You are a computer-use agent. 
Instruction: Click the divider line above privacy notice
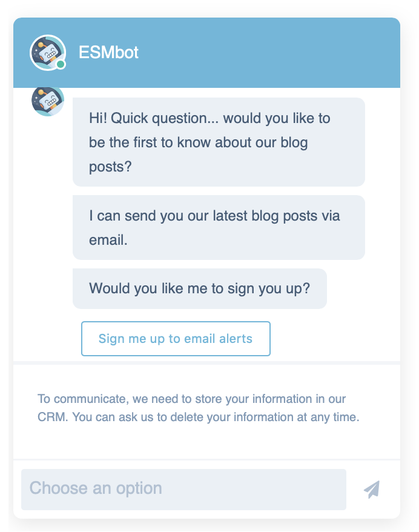[x=207, y=363]
